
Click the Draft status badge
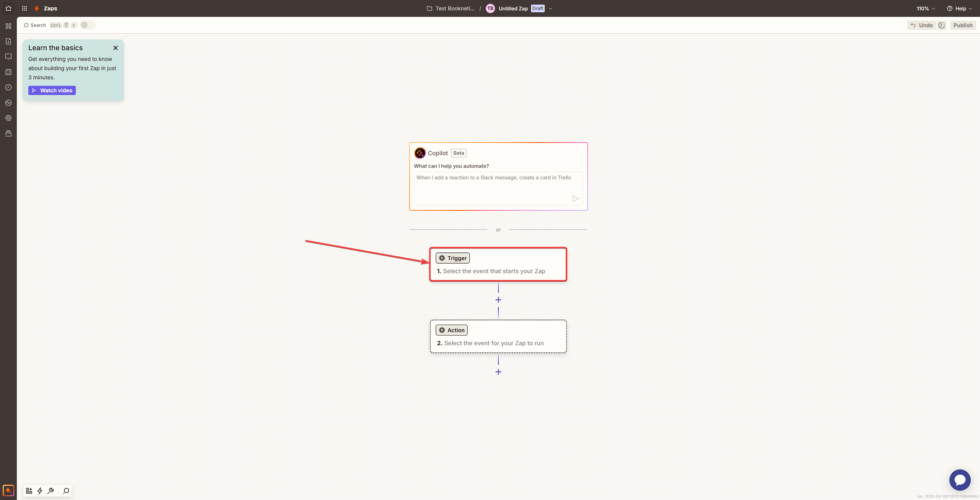[x=537, y=8]
